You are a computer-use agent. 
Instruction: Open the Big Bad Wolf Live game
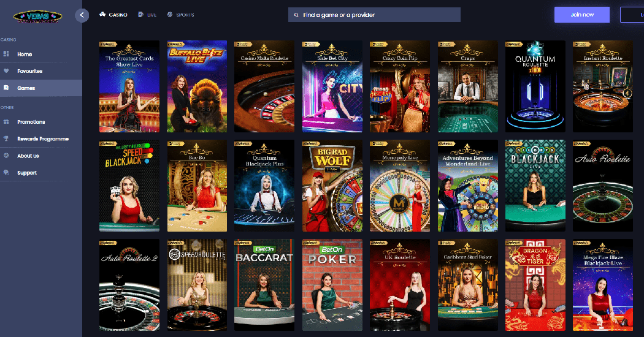tap(332, 186)
